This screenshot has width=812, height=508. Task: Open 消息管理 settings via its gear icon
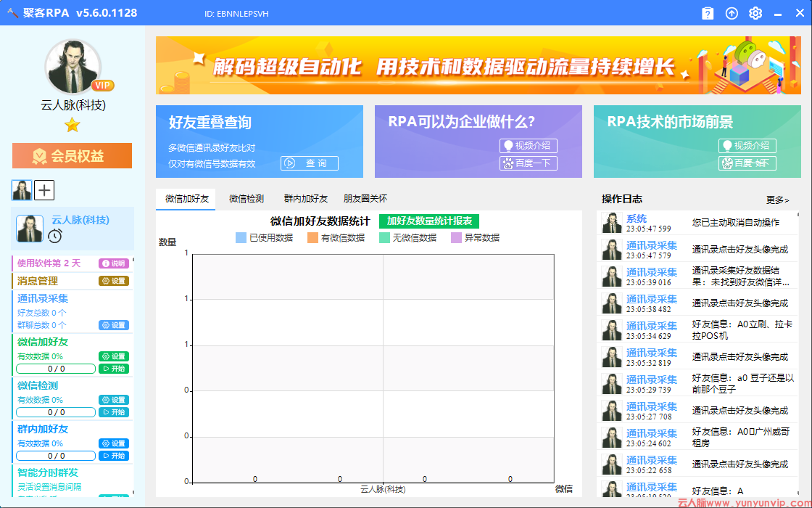[x=115, y=279]
